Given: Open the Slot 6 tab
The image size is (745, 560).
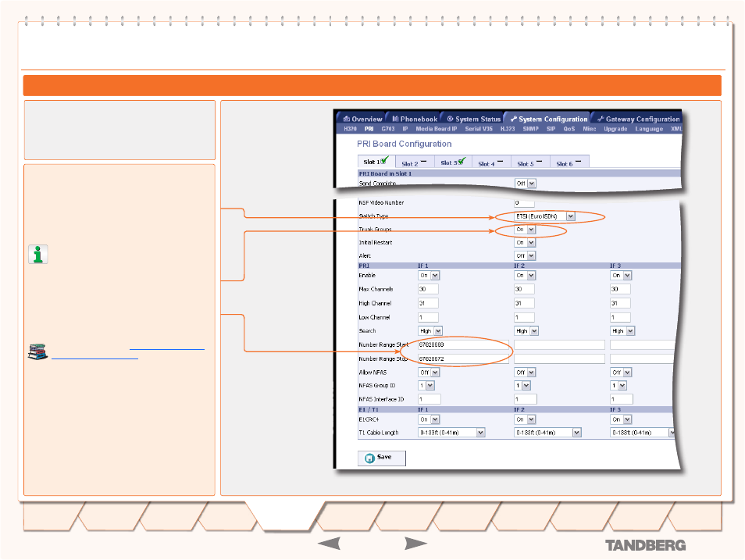Looking at the screenshot, I should [569, 162].
